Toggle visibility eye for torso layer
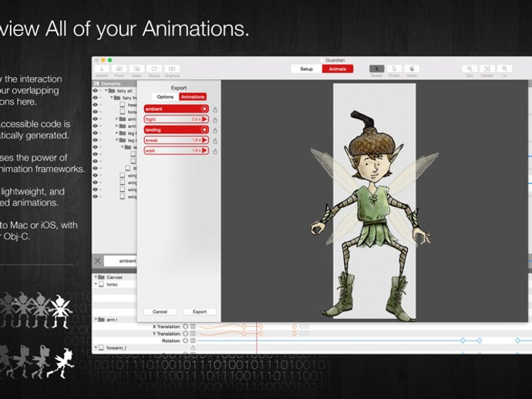 (x=96, y=112)
